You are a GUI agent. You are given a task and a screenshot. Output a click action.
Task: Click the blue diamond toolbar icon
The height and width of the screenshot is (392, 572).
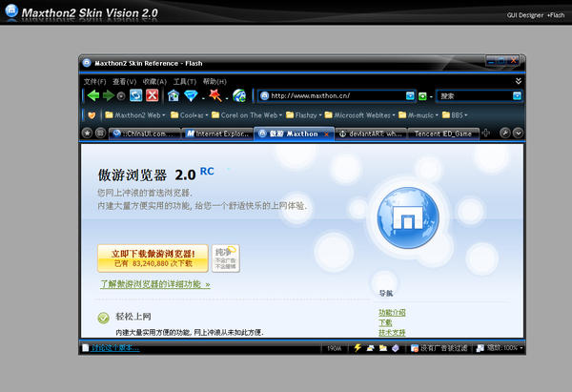point(191,96)
